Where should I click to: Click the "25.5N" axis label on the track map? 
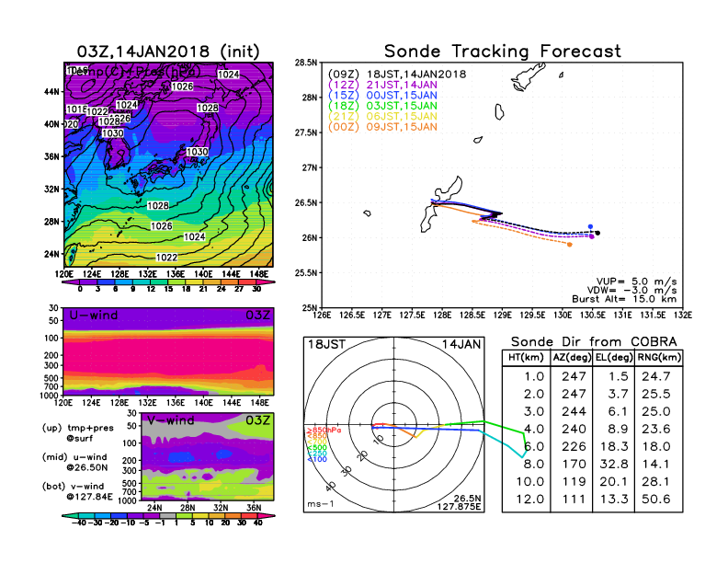[306, 272]
